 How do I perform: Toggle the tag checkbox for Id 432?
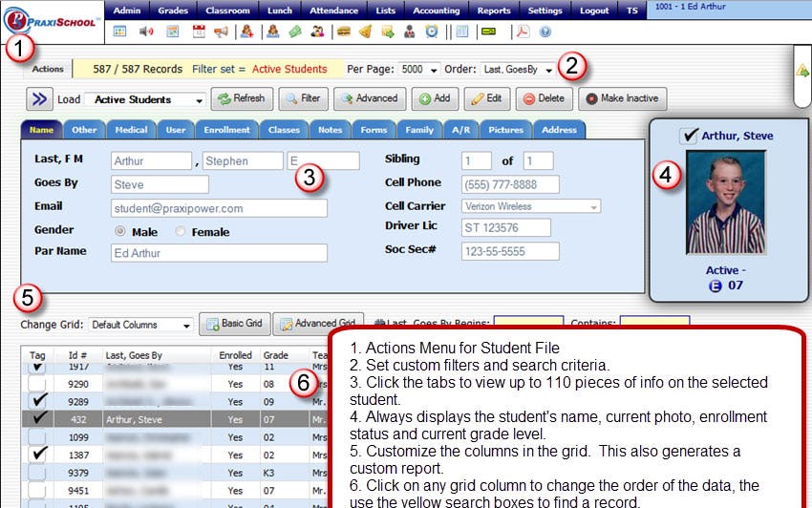tap(38, 418)
